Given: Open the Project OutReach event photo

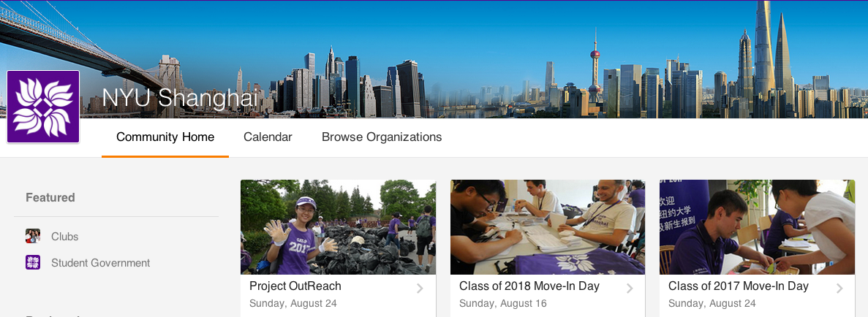Looking at the screenshot, I should (x=339, y=227).
